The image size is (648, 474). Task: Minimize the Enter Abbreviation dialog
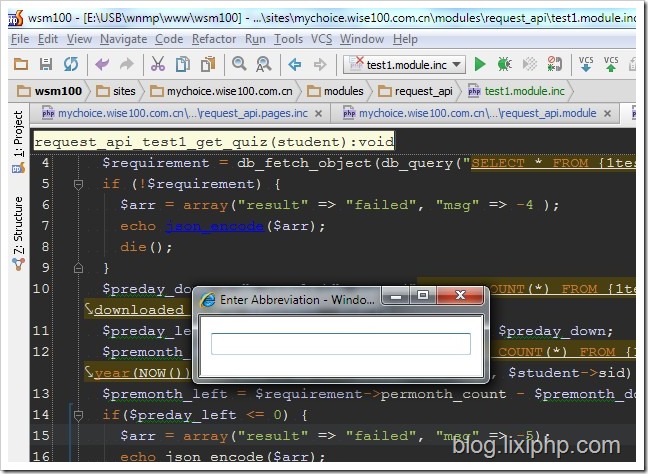396,296
